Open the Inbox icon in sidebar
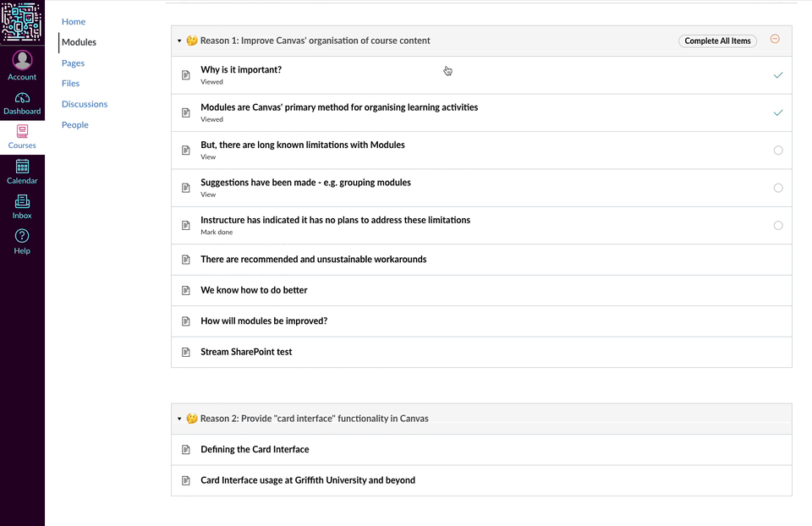Screen dimensions: 812x526 coord(22,201)
